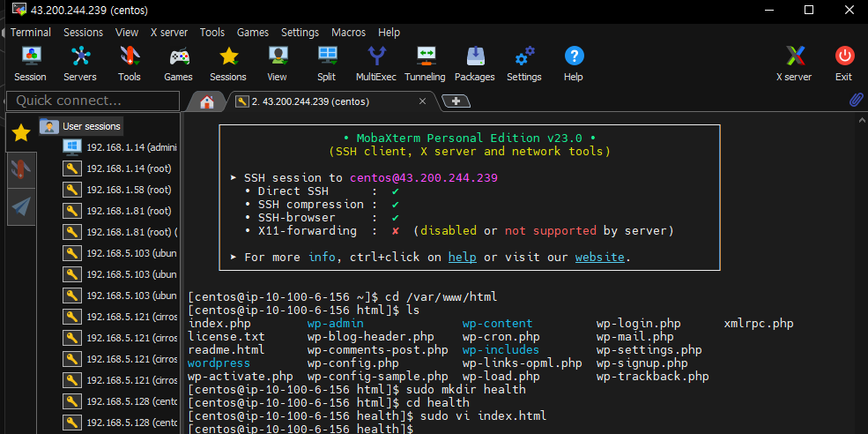Screen dimensions: 868x434
Task: Open the Settings menu
Action: [300, 32]
